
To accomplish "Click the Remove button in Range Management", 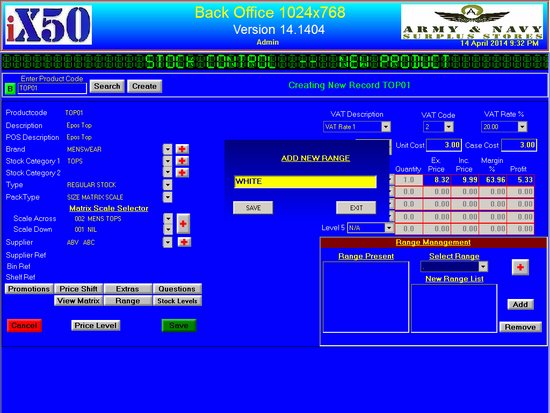I will tap(520, 327).
